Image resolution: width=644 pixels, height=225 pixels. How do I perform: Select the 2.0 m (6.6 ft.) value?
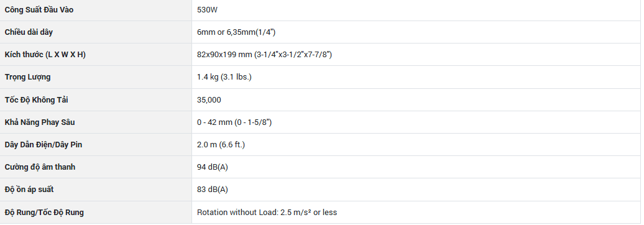tap(221, 145)
